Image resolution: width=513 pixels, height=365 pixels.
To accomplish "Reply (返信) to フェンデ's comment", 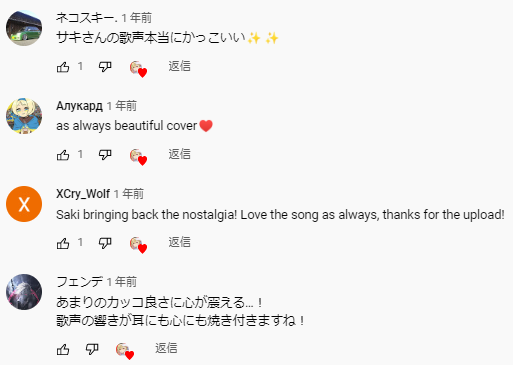I will coord(166,348).
